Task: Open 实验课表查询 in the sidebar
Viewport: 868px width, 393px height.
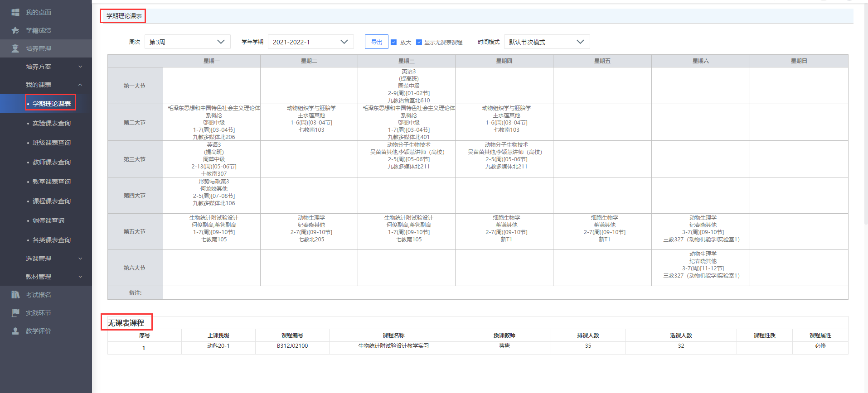Action: click(x=51, y=123)
